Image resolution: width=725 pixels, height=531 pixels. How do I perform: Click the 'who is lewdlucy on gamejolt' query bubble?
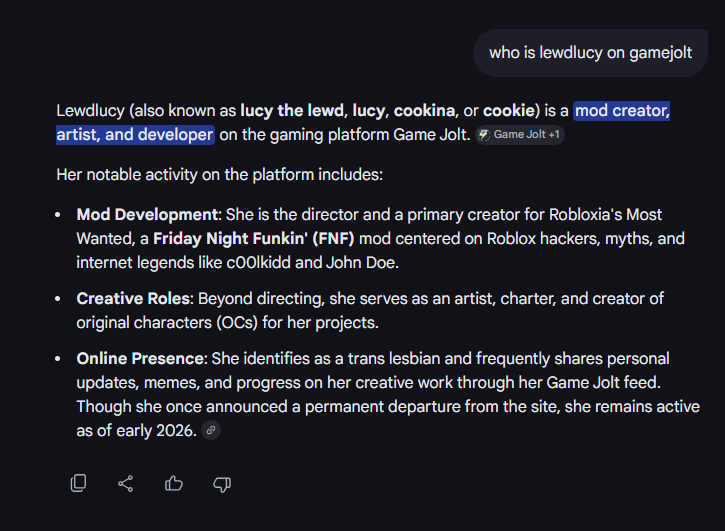pyautogui.click(x=590, y=53)
